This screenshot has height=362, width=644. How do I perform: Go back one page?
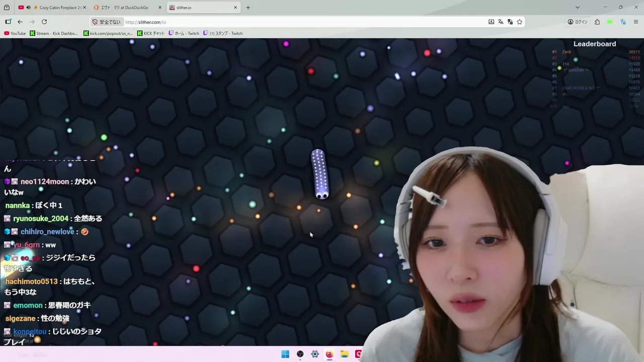pyautogui.click(x=20, y=22)
